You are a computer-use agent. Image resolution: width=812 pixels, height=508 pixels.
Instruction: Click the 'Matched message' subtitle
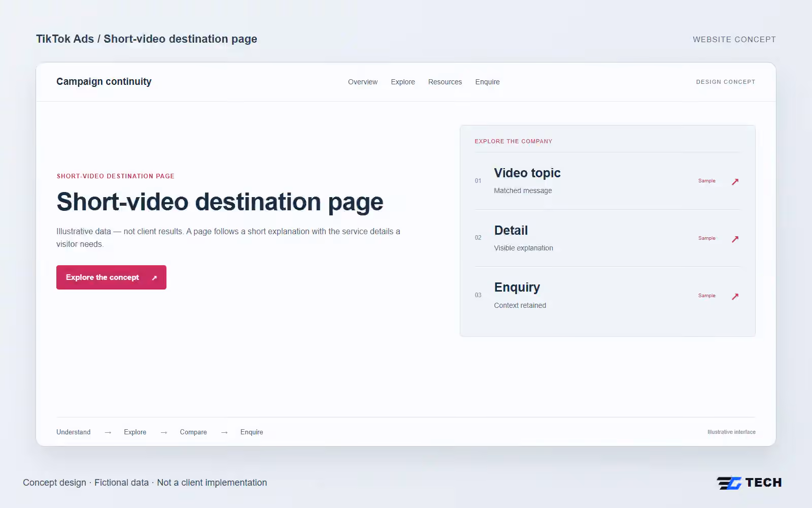(523, 190)
